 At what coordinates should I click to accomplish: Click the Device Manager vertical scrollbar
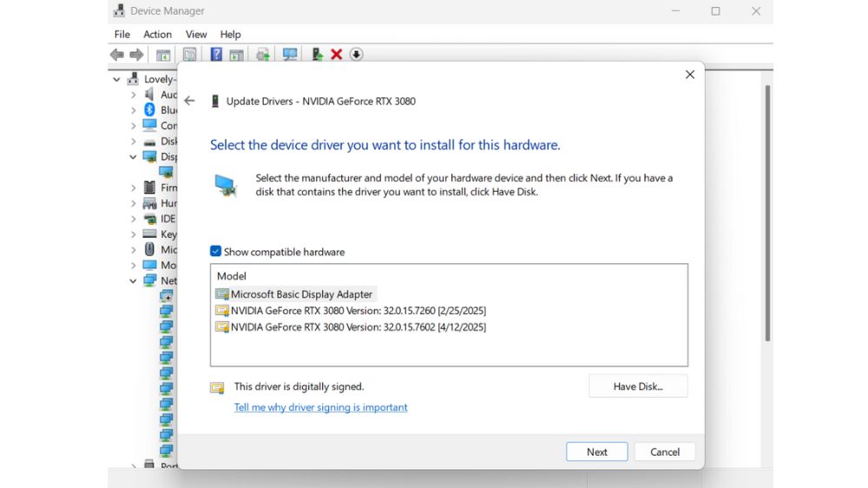tap(767, 214)
